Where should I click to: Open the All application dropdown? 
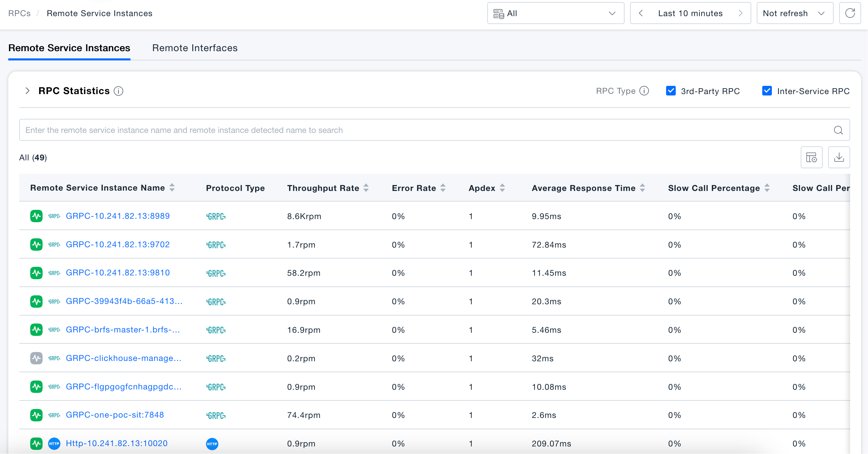tap(556, 13)
